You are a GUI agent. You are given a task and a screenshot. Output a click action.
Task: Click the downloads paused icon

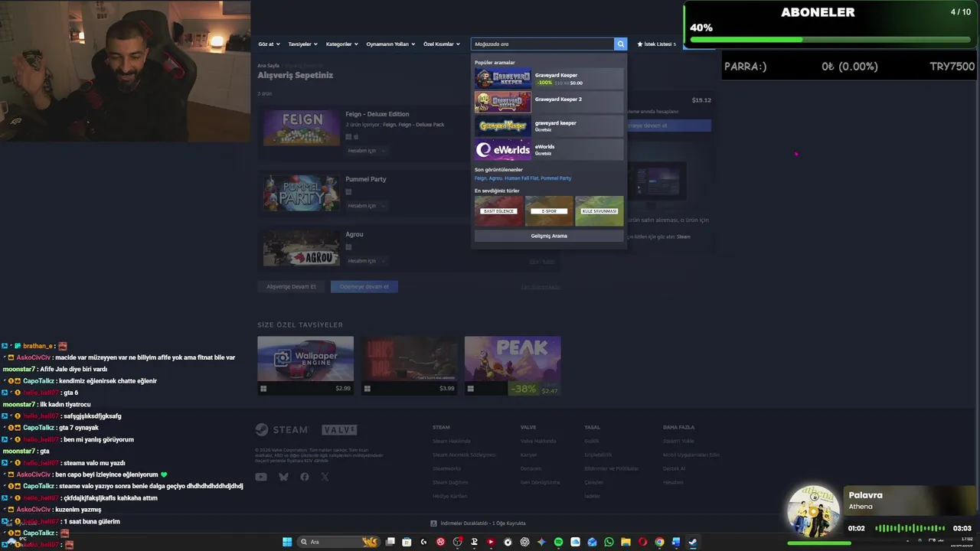point(433,523)
